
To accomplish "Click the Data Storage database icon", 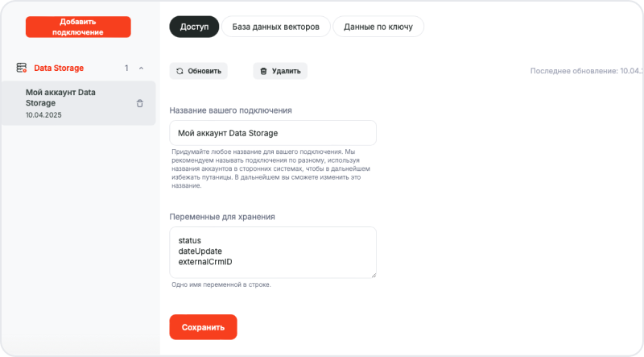I will (x=22, y=68).
